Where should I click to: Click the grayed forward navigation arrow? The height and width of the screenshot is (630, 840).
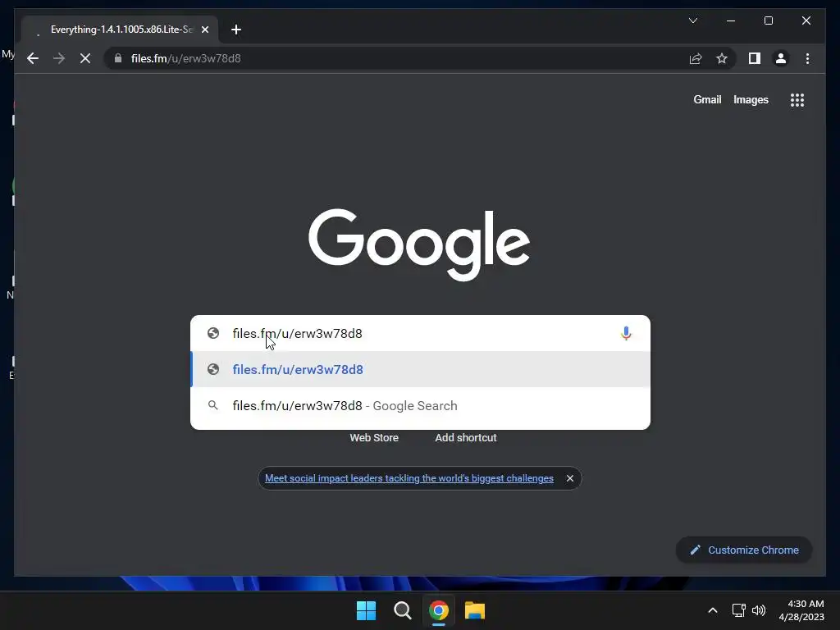59,58
